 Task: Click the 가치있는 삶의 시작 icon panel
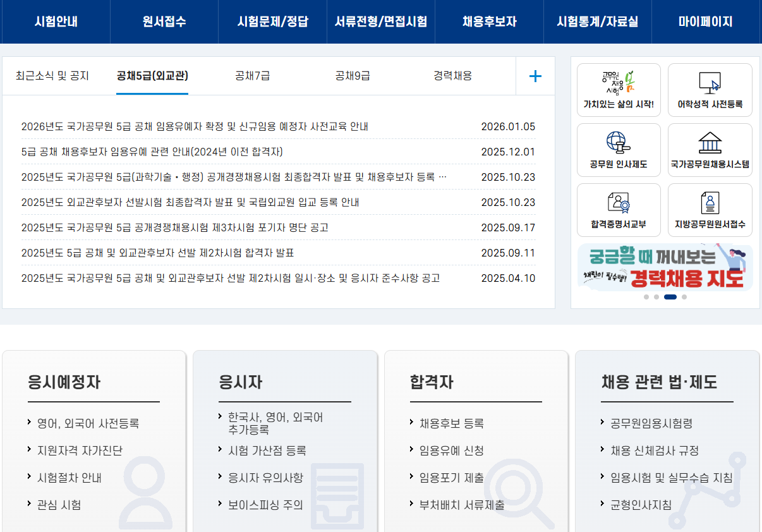pyautogui.click(x=618, y=90)
